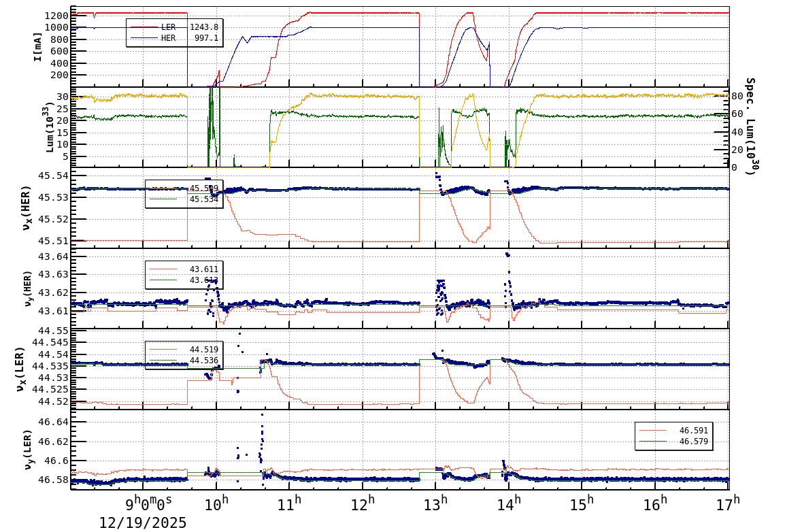Click the HER 997.1 legend entry

pos(174,38)
